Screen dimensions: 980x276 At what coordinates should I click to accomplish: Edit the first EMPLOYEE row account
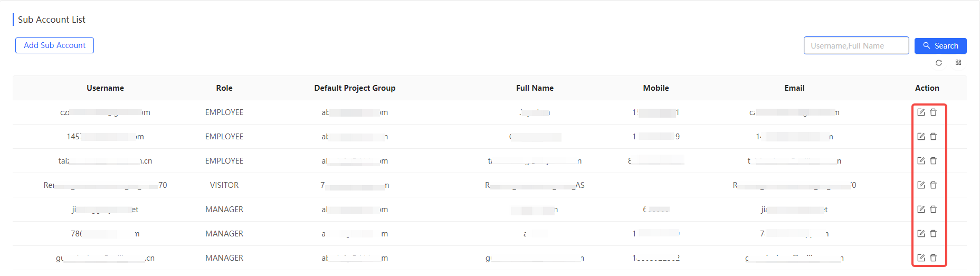[921, 112]
